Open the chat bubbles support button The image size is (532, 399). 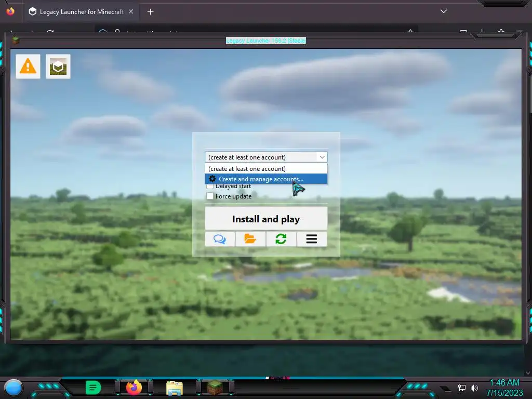220,239
